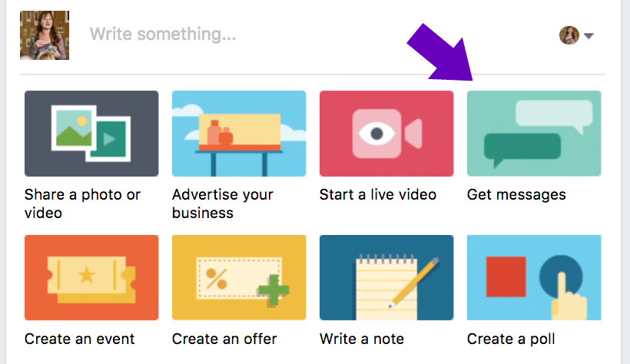630x364 pixels.
Task: Open the Create an event ticket icon
Action: pos(91,278)
